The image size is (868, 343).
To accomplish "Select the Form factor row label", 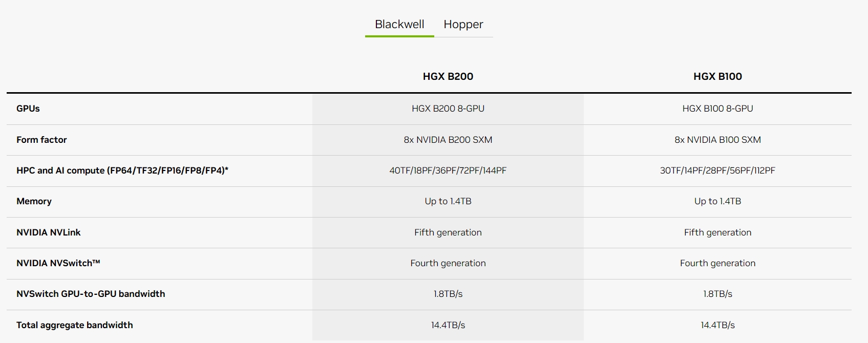I will tap(41, 140).
